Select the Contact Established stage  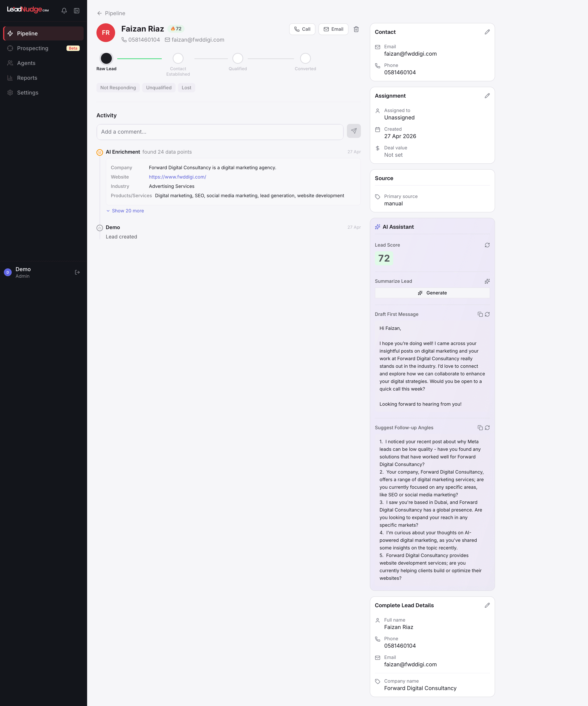178,59
